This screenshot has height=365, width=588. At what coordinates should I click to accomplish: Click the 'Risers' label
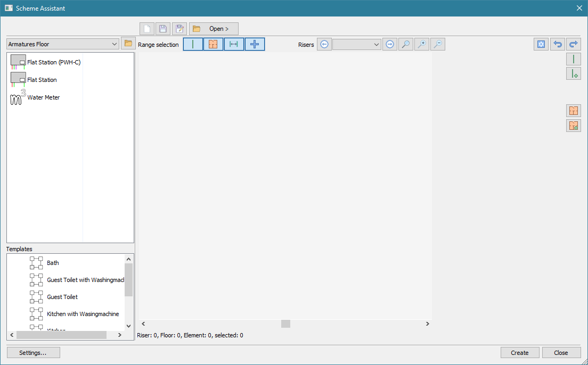click(x=306, y=45)
